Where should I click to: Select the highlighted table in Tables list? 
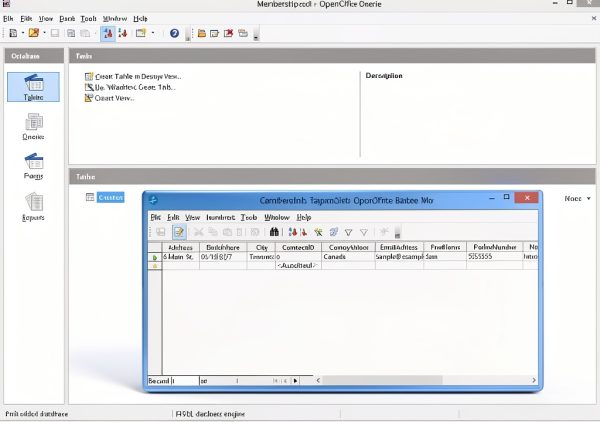[x=110, y=197]
